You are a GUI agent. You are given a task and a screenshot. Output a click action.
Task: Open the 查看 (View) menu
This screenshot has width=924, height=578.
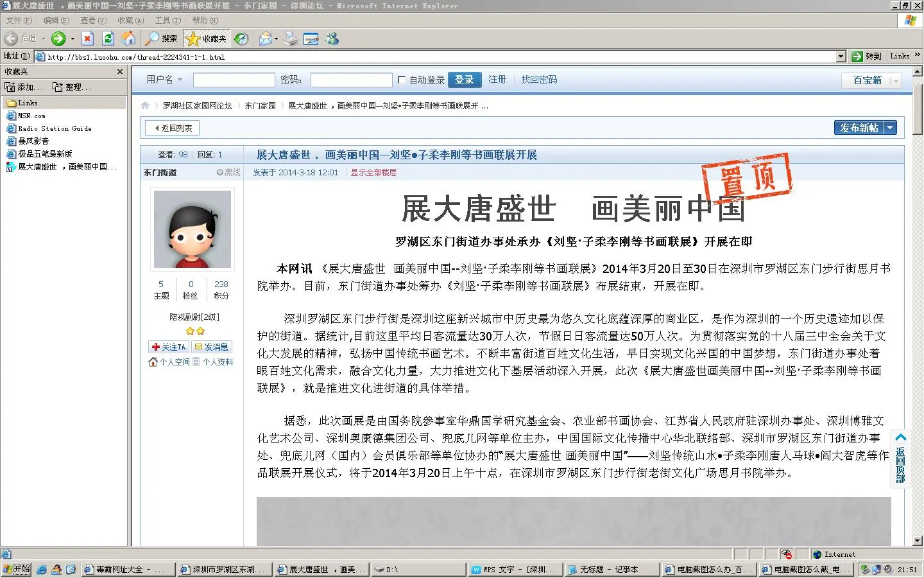tap(93, 21)
